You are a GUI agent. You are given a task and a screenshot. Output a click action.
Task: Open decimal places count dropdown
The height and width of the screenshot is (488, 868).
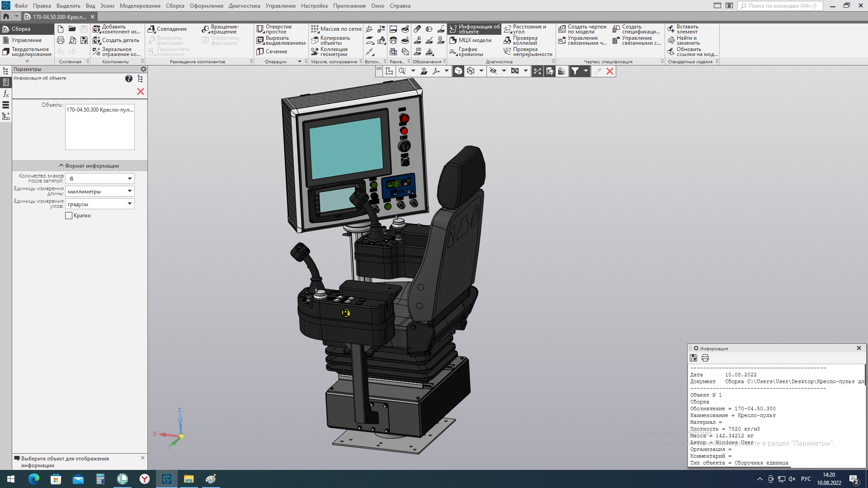click(x=129, y=179)
